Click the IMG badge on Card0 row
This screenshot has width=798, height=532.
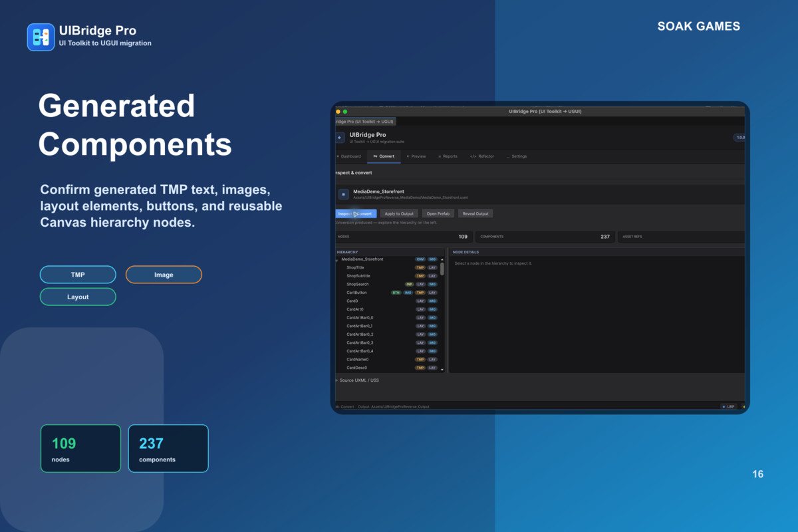432,301
